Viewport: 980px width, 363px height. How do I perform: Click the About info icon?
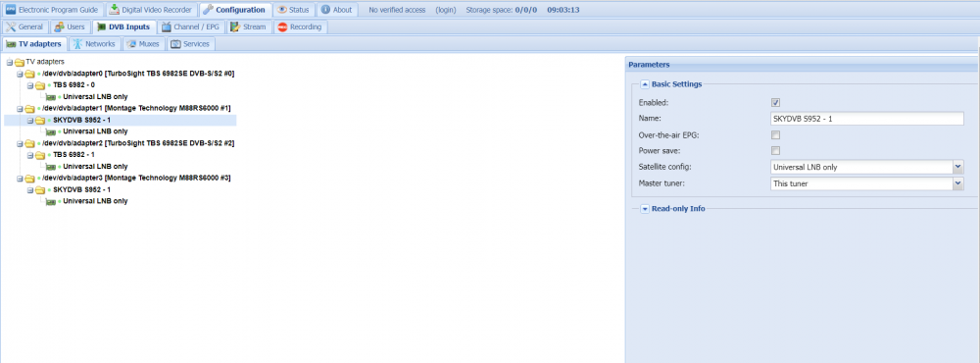click(325, 10)
